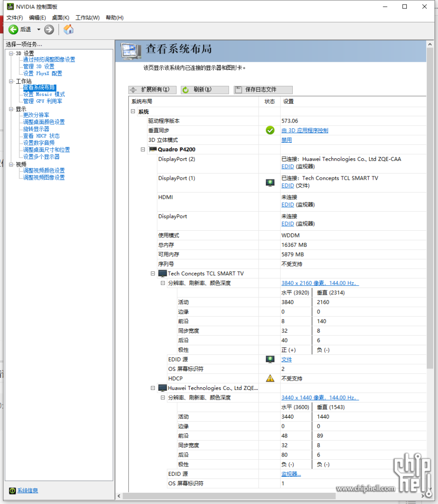Click the Quadro P4200 graphics card icon
Viewport: 438px width, 504px height.
(153, 149)
